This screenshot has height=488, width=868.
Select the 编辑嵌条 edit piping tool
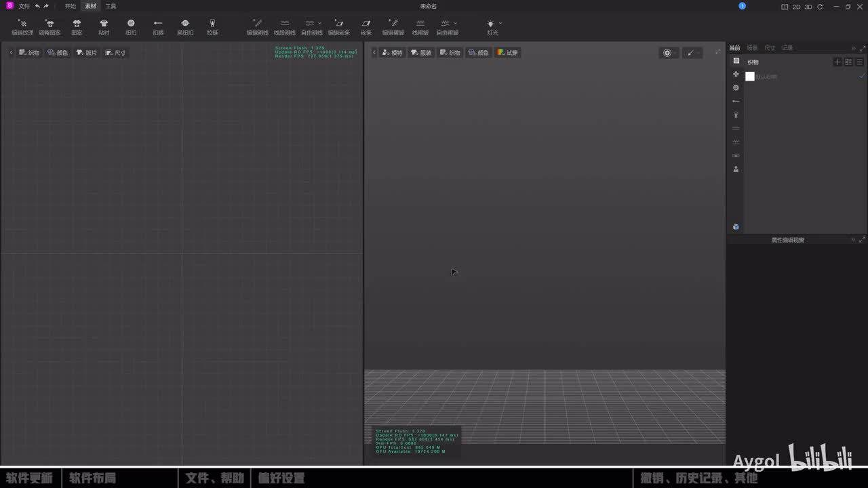[x=339, y=27]
